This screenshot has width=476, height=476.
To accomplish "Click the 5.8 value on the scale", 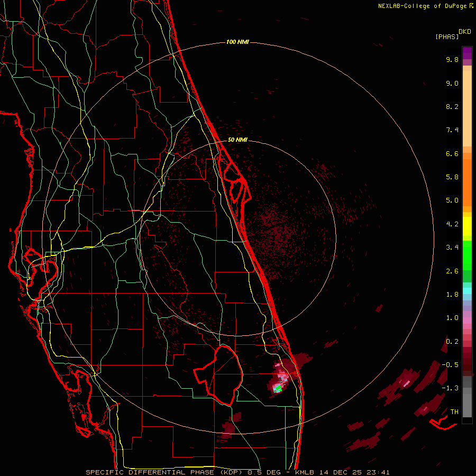I will (452, 177).
